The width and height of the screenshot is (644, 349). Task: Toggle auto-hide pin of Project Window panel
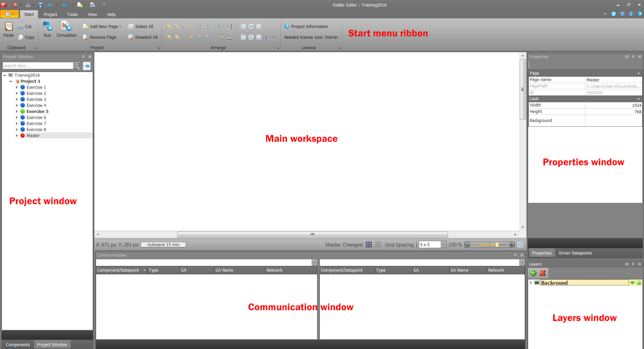point(83,56)
